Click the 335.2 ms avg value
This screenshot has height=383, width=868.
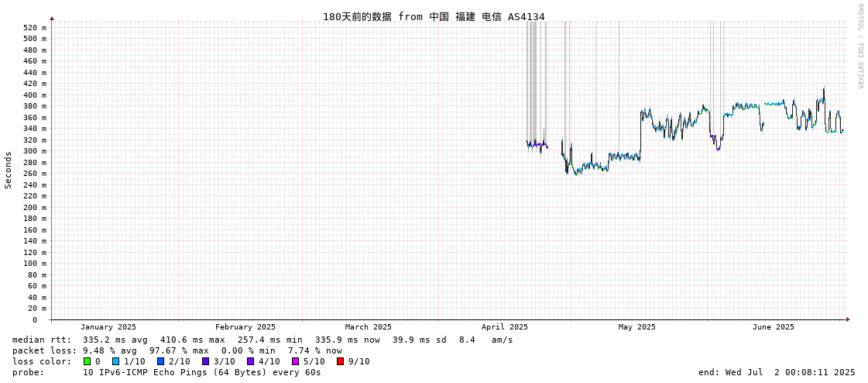tap(115, 340)
